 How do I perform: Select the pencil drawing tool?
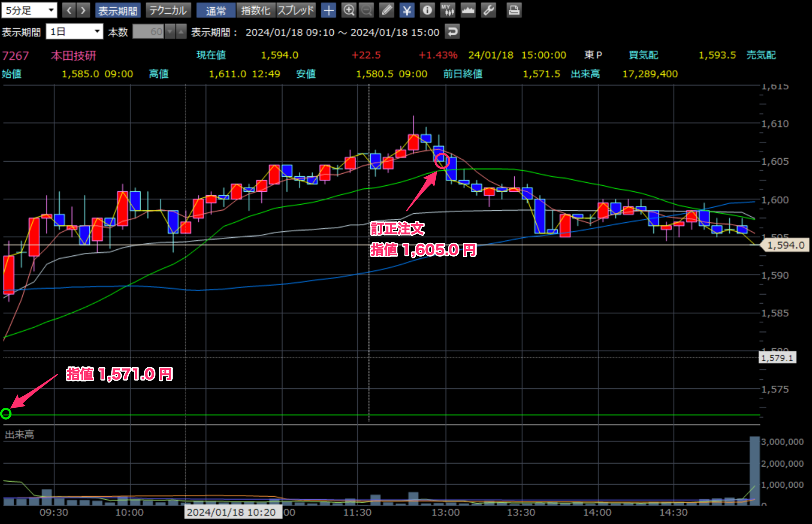click(x=387, y=10)
